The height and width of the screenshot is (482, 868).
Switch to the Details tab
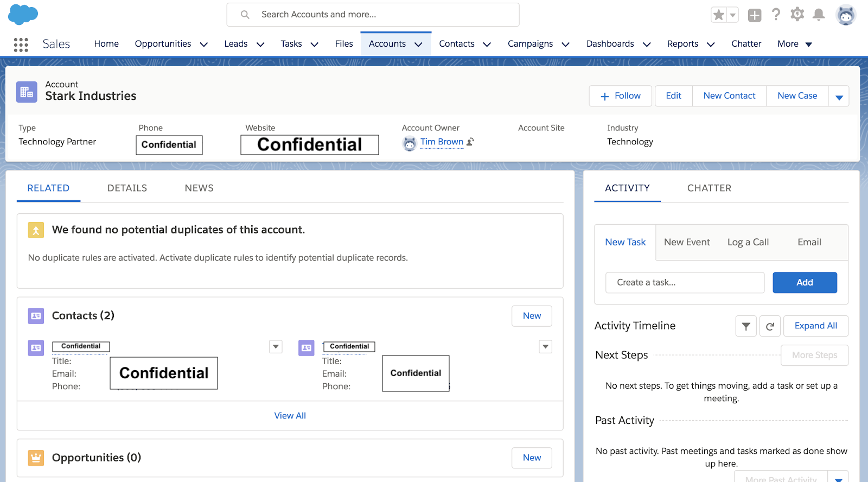[x=127, y=188]
